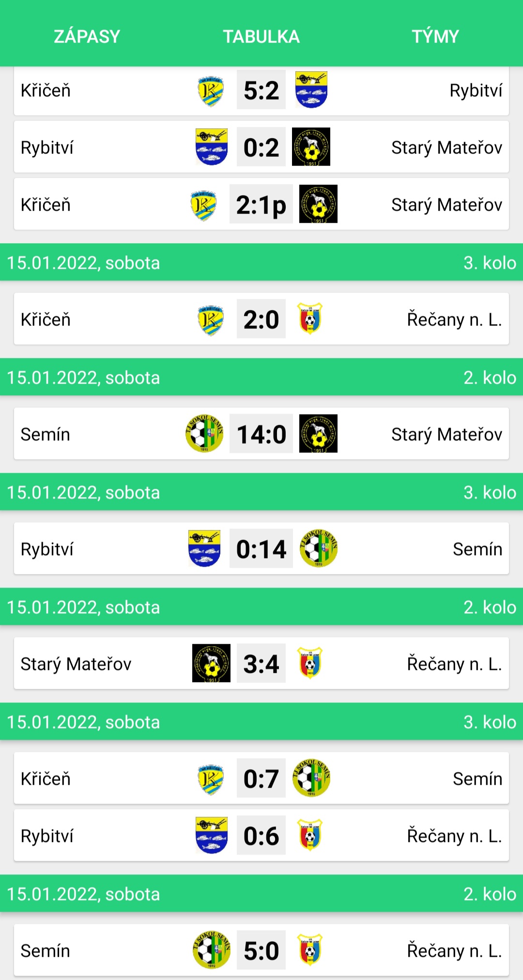Tap the Křičeň name in 2:0 match row
Image resolution: width=523 pixels, height=980 pixels.
46,319
